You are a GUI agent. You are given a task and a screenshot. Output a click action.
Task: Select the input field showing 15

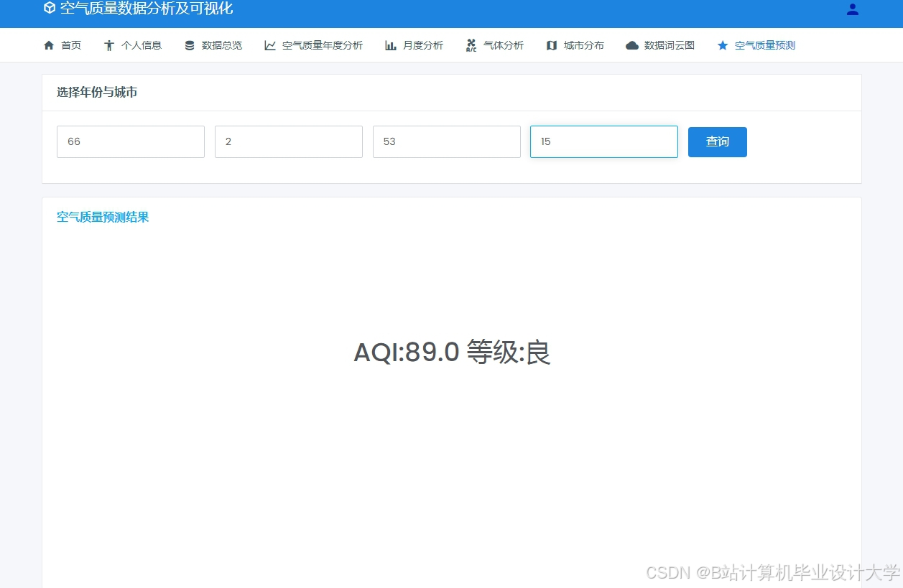603,141
